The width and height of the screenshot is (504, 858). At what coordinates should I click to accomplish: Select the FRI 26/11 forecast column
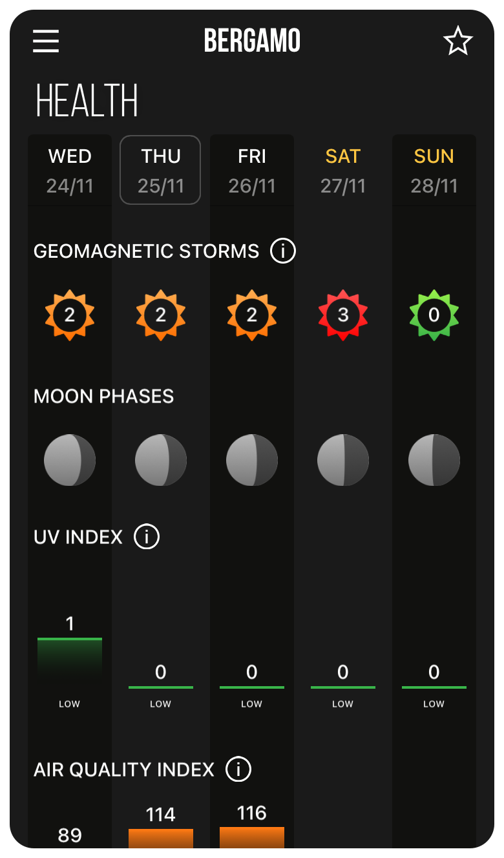[x=252, y=170]
